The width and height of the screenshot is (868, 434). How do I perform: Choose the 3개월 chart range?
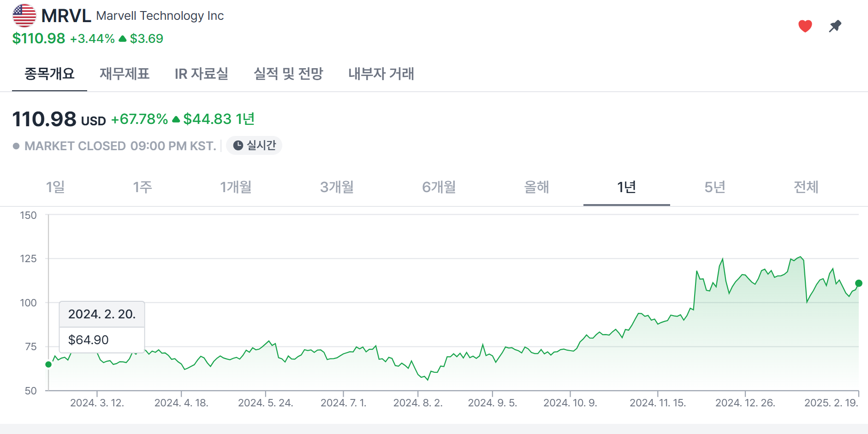(337, 187)
